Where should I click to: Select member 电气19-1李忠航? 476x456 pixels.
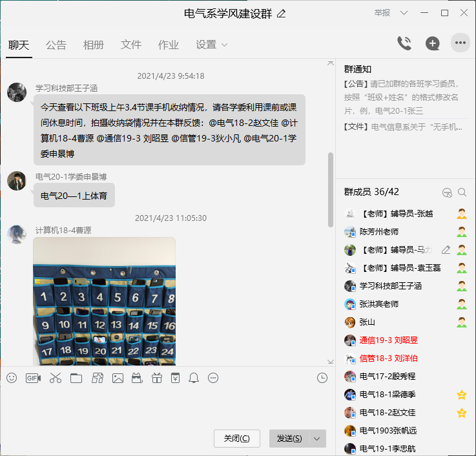click(x=405, y=448)
